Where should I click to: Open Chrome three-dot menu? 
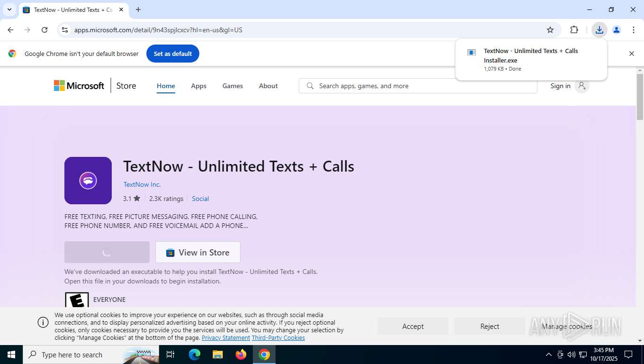click(634, 30)
